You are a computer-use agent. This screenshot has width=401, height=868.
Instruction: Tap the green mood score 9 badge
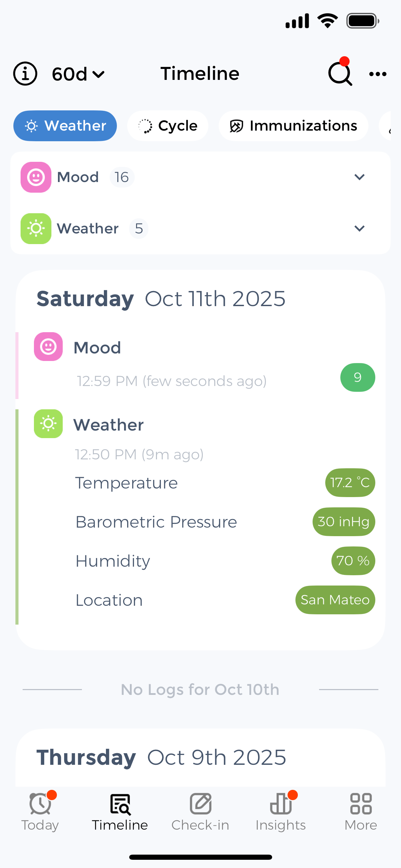(357, 377)
